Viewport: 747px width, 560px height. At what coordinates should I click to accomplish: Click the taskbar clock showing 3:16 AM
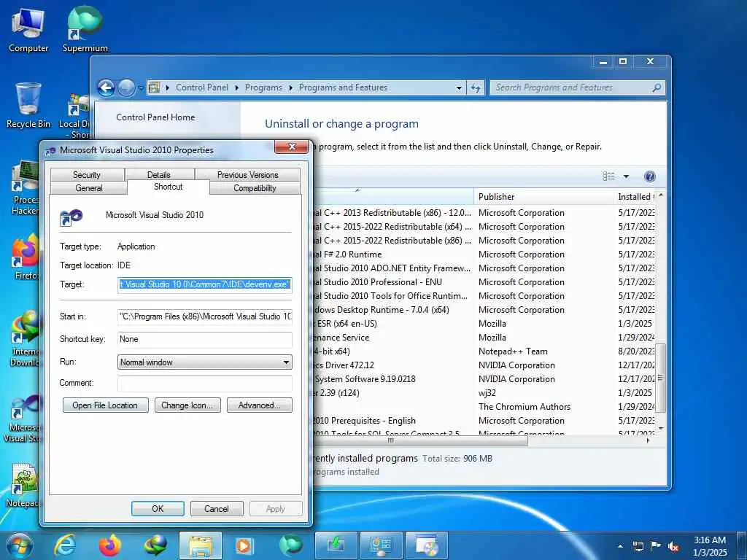tap(710, 546)
